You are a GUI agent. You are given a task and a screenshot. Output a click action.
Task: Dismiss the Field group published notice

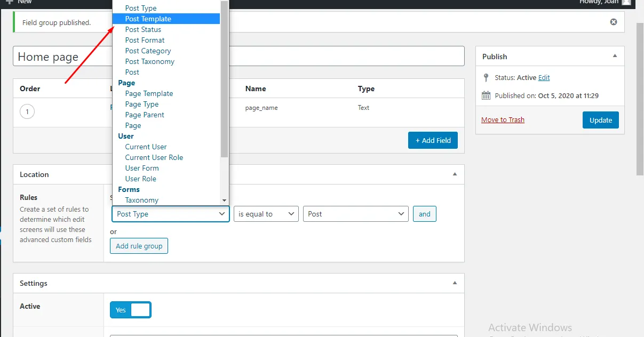(613, 22)
